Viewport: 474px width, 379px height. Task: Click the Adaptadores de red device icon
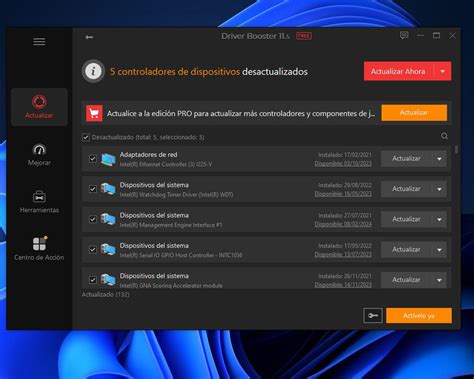click(108, 159)
